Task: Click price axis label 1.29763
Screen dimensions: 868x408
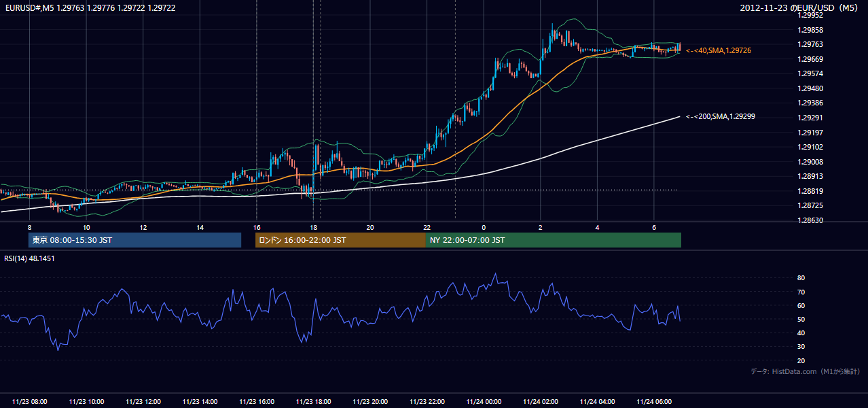Action: [x=810, y=44]
